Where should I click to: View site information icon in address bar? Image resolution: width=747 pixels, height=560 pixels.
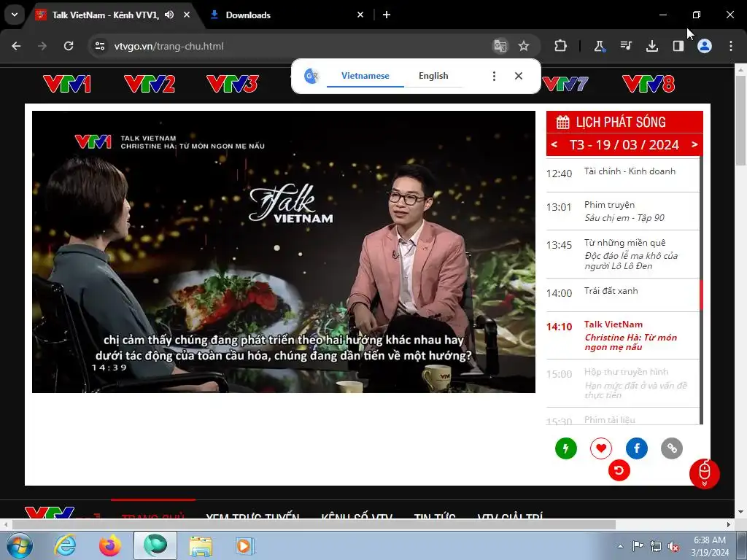100,46
